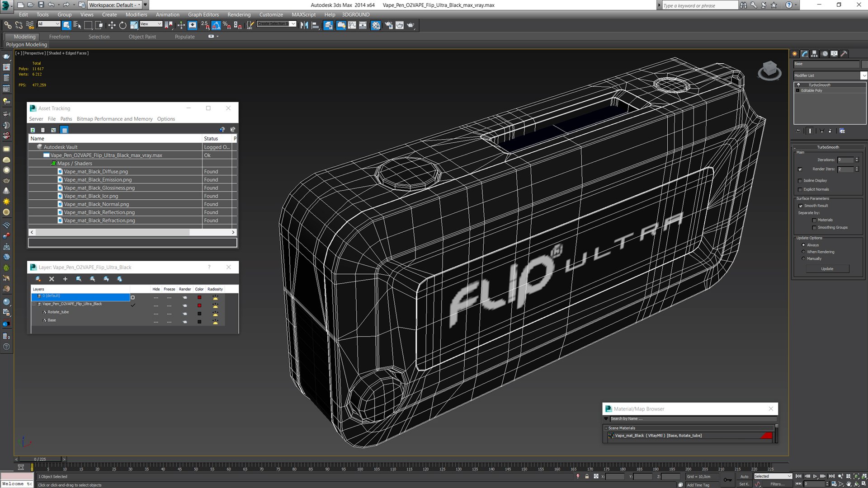868x488 pixels.
Task: Open Bitmap Performance and Memory menu
Action: (x=114, y=119)
